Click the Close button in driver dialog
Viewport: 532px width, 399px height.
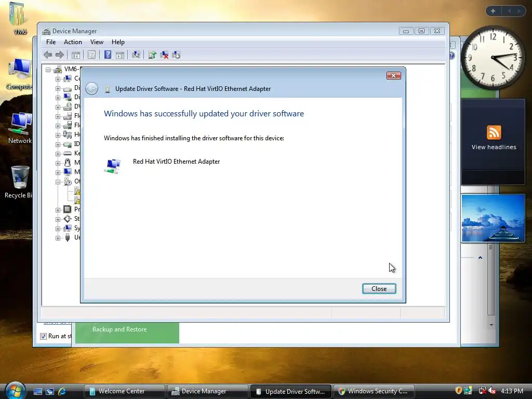tap(379, 288)
